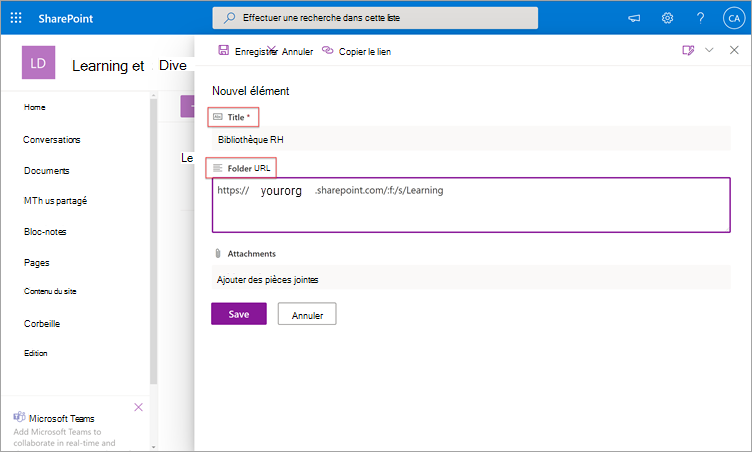Click the Nouvel élément heading text
The height and width of the screenshot is (452, 752).
251,91
